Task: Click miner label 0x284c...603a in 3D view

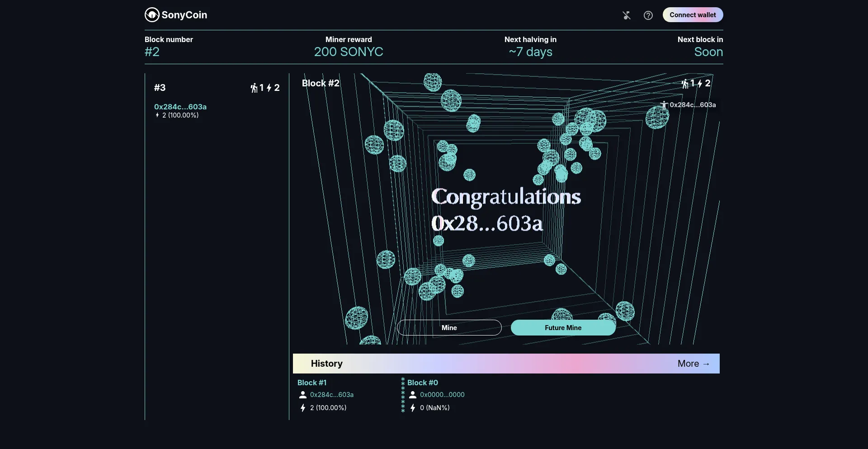Action: point(692,105)
